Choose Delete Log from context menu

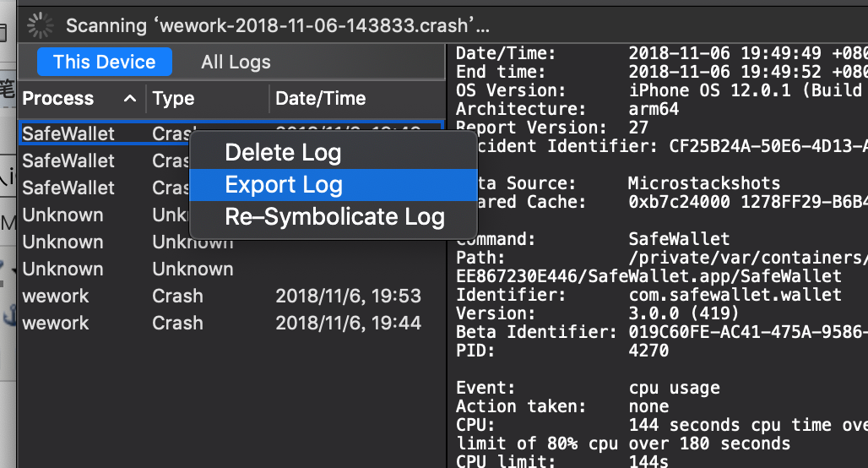pos(334,152)
